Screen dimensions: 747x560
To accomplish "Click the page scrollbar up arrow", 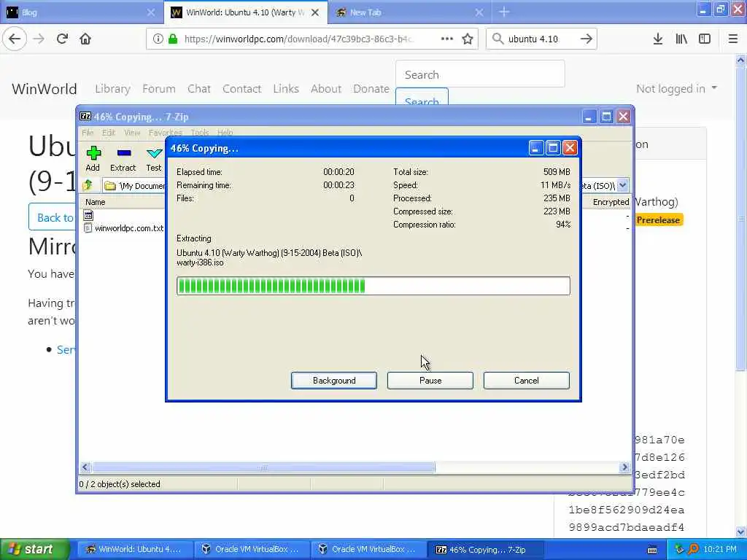I will (740, 60).
